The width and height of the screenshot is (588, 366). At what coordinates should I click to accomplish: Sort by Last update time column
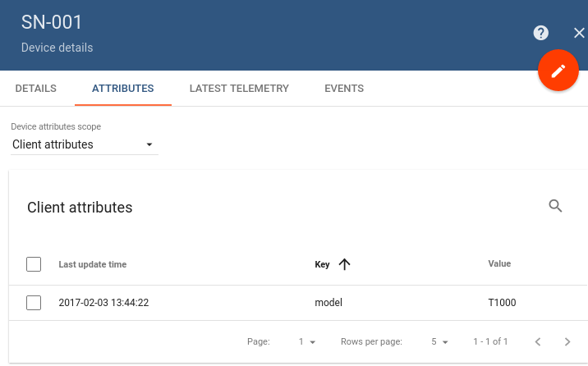click(93, 264)
